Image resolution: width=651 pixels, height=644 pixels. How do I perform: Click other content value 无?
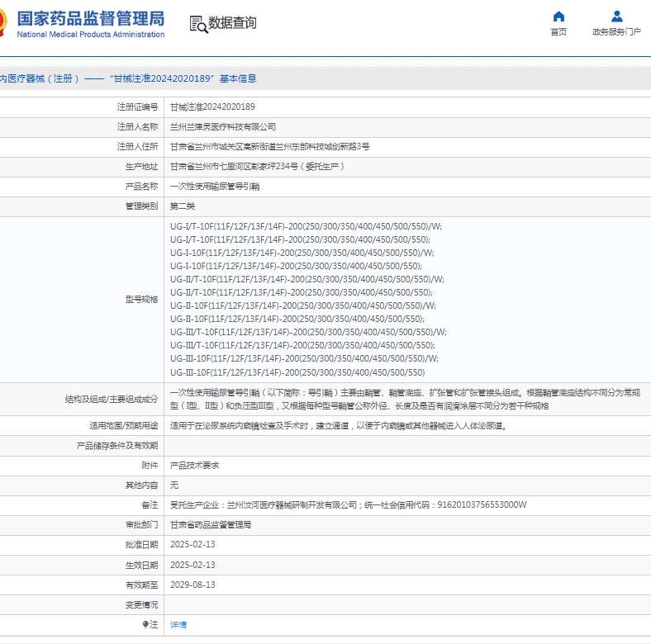pyautogui.click(x=174, y=485)
